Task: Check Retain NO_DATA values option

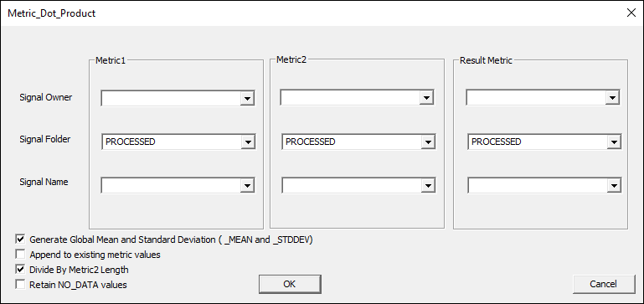Action: [20, 284]
